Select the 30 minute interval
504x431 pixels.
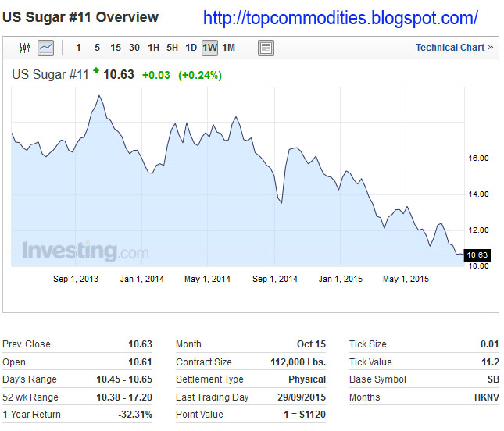(134, 48)
